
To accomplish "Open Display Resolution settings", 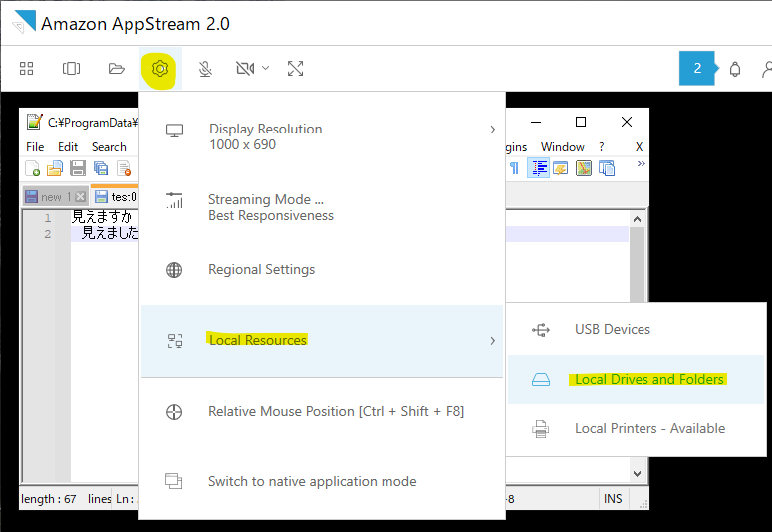I will pyautogui.click(x=322, y=136).
